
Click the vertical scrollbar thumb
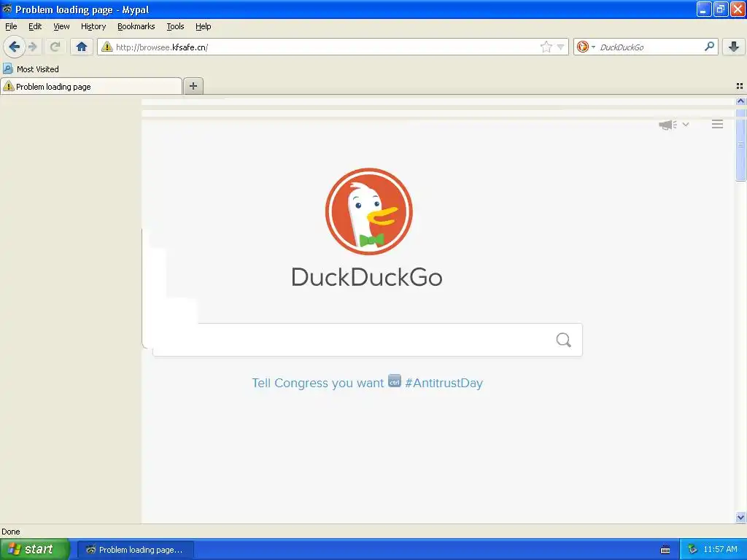coord(740,145)
